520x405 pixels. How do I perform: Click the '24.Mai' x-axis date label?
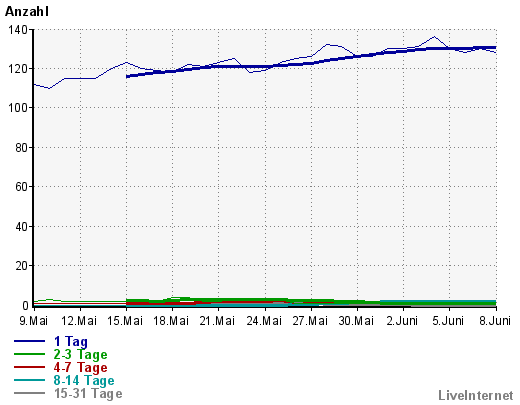click(264, 321)
